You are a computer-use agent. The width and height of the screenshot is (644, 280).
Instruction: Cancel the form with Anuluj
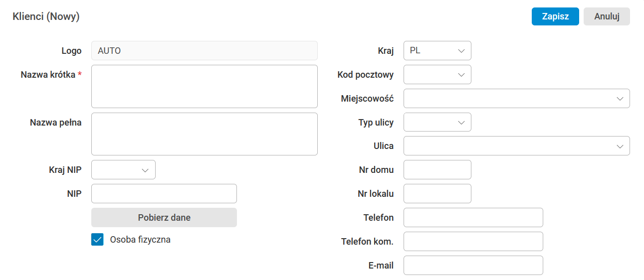(607, 16)
